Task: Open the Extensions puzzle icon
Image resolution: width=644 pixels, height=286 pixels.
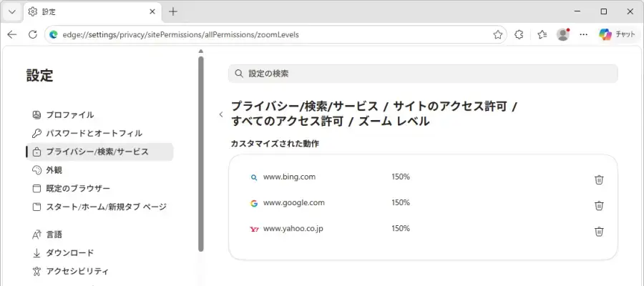Action: (x=519, y=35)
